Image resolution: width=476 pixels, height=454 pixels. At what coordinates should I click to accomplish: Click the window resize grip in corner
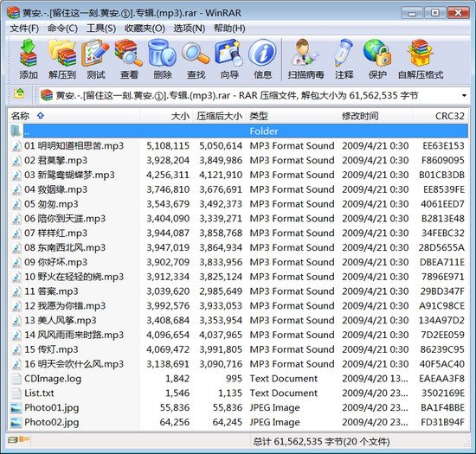pos(467,444)
